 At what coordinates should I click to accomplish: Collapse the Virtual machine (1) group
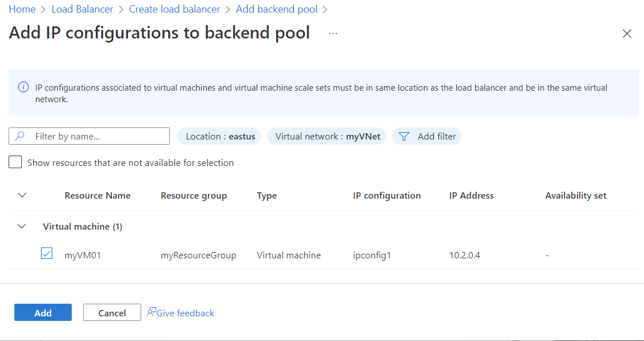point(21,226)
